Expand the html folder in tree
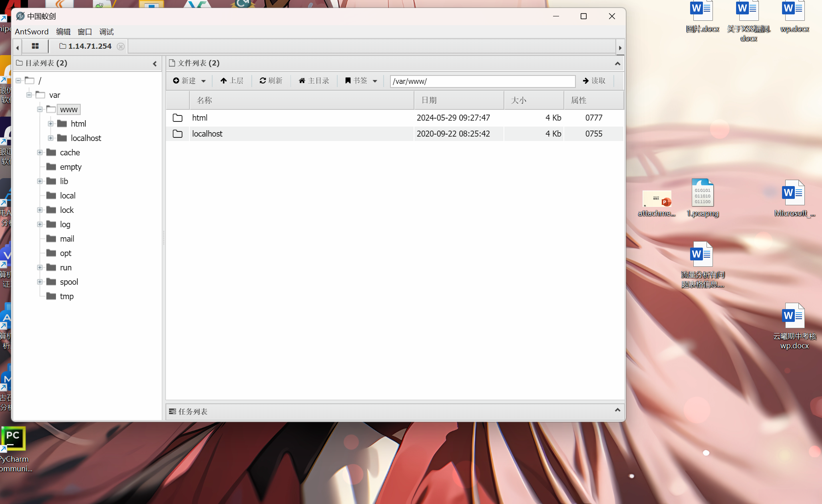The height and width of the screenshot is (504, 822). (x=51, y=124)
